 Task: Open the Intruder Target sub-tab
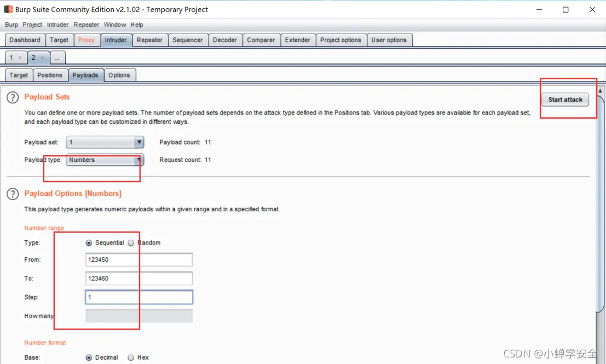[19, 75]
